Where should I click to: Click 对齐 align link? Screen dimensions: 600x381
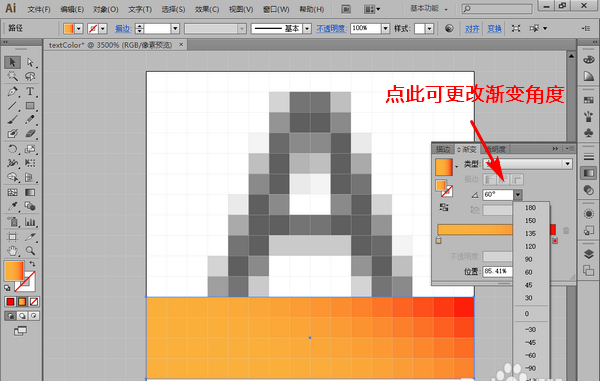coord(472,28)
